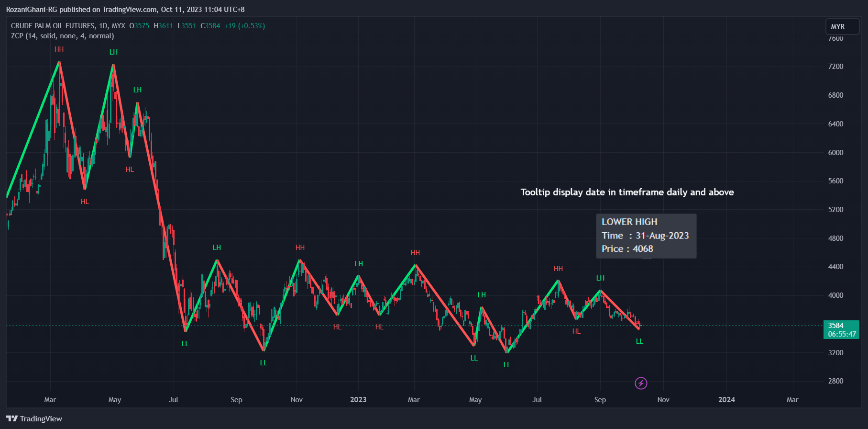The width and height of the screenshot is (868, 429).
Task: Click the TradingView logo at bottom left
Action: [x=34, y=418]
